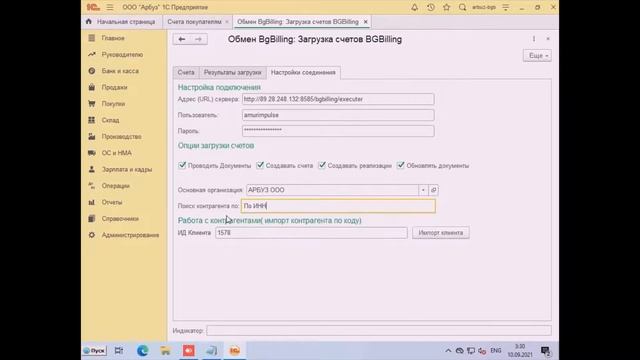The image size is (640, 360).
Task: Open Зарплата и кадры section
Action: click(127, 169)
